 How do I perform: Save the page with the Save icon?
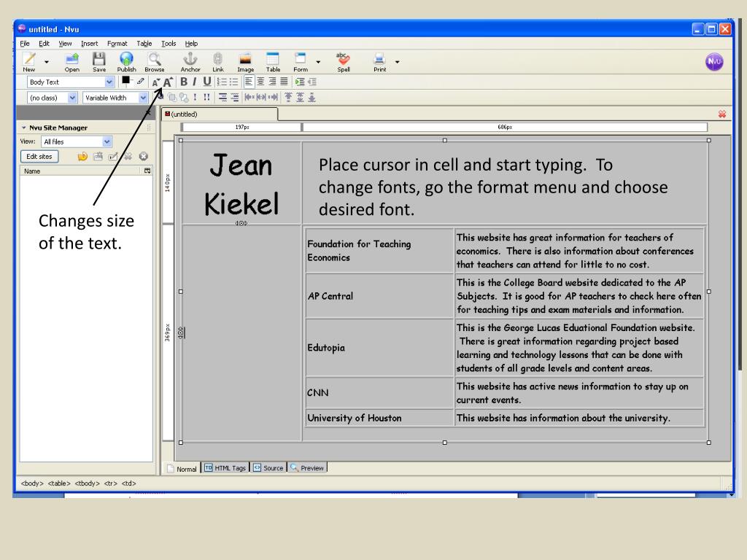(99, 62)
